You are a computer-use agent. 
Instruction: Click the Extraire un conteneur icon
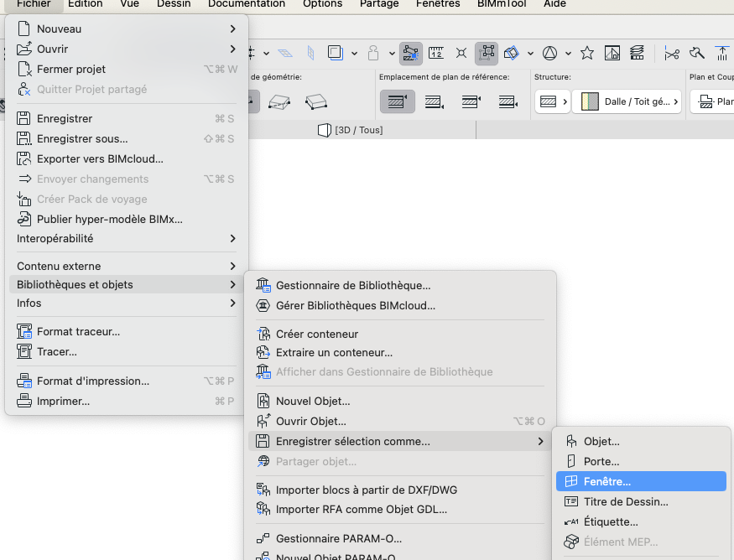tap(263, 352)
